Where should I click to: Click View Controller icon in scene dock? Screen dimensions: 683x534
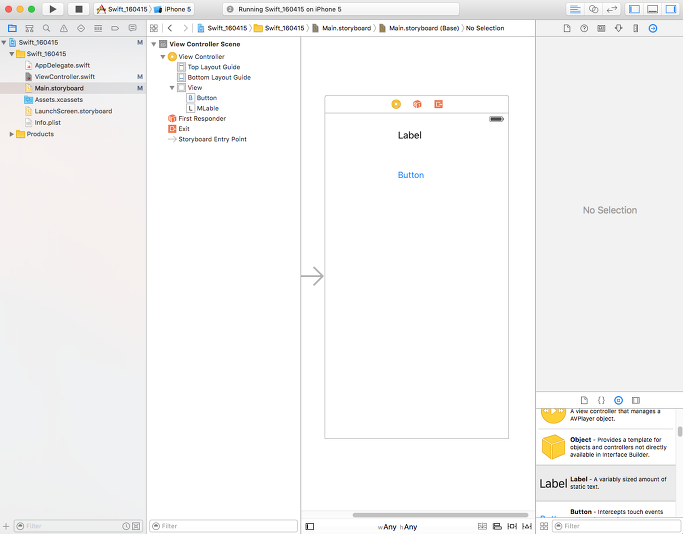pyautogui.click(x=396, y=104)
